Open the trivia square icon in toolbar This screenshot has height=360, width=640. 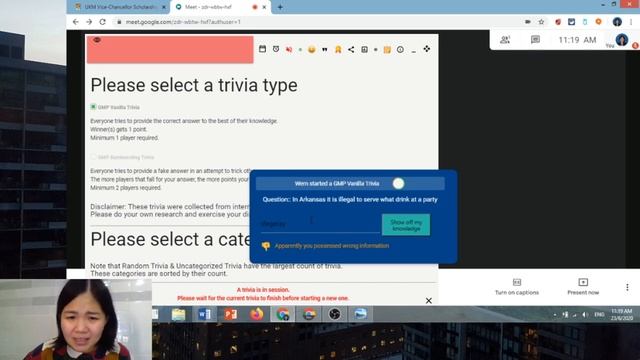coord(364,49)
